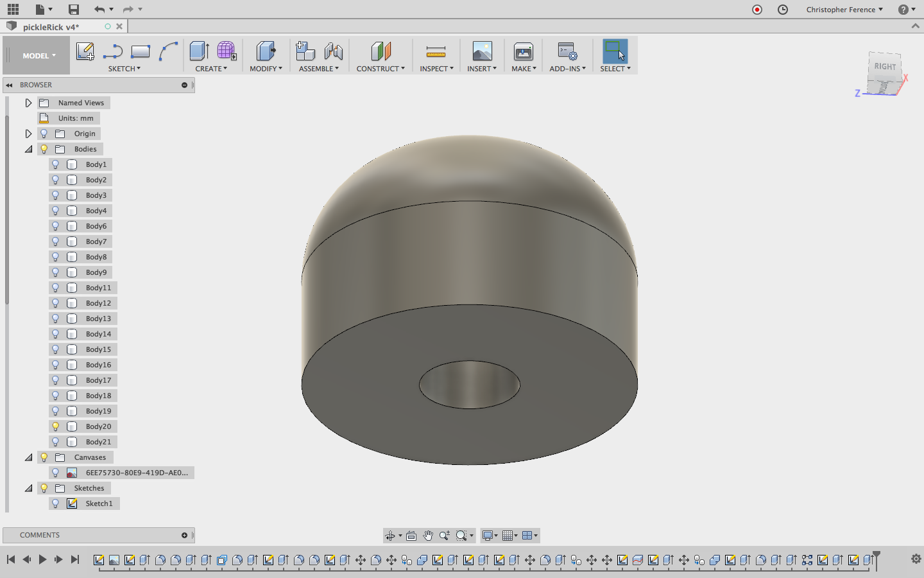Click the Save icon in top bar
The height and width of the screenshot is (578, 924).
[74, 9]
